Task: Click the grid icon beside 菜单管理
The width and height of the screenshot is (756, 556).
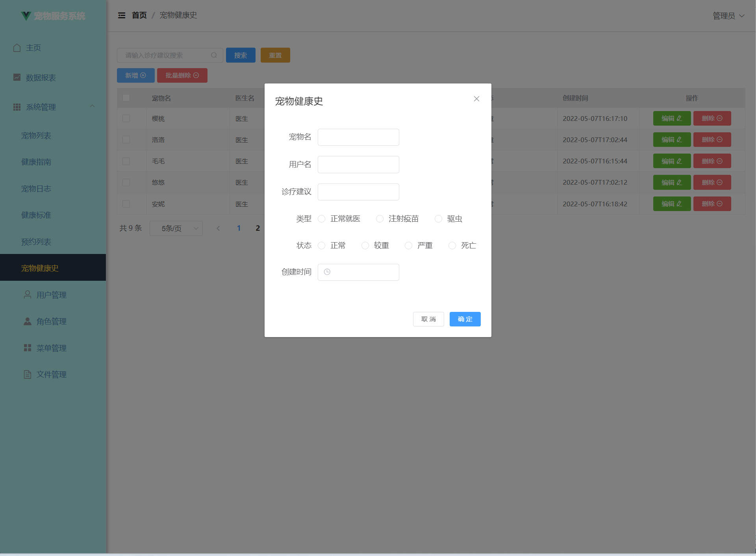Action: [28, 348]
